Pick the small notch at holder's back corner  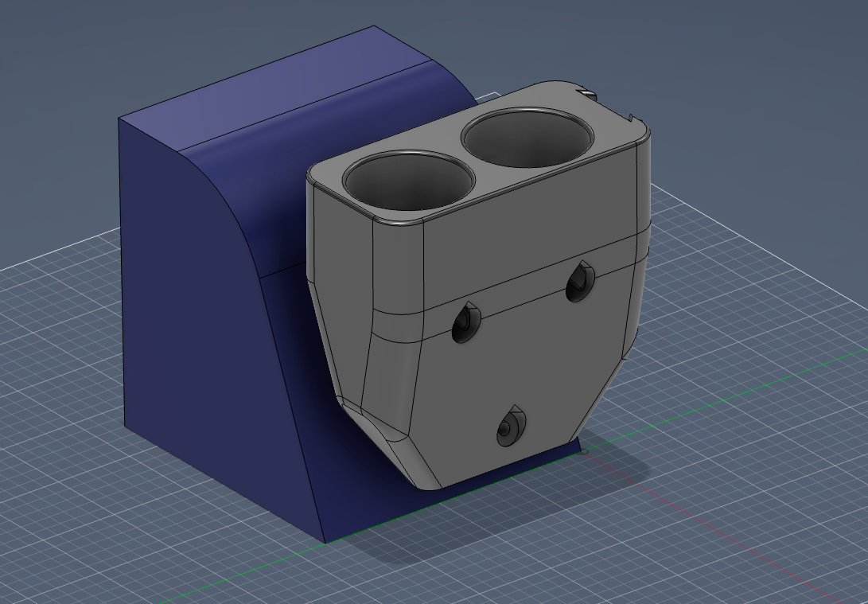pos(587,93)
